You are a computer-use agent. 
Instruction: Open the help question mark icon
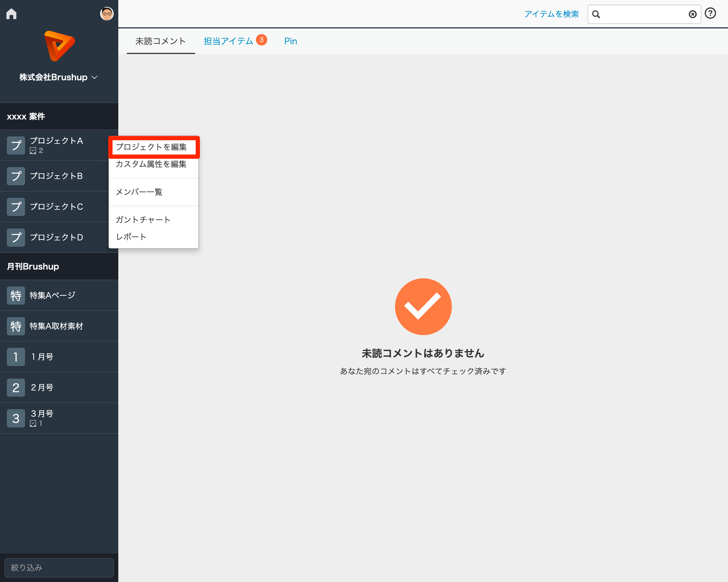click(710, 13)
